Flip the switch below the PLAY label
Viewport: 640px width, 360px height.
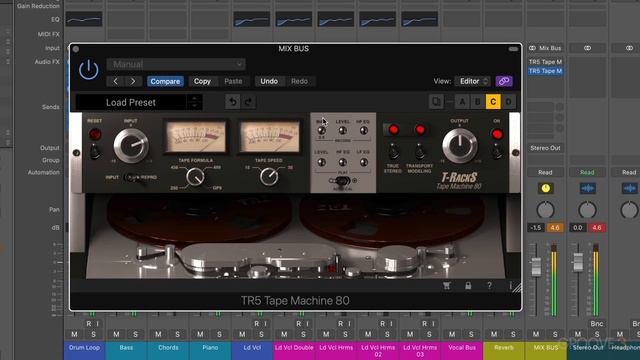tap(342, 181)
